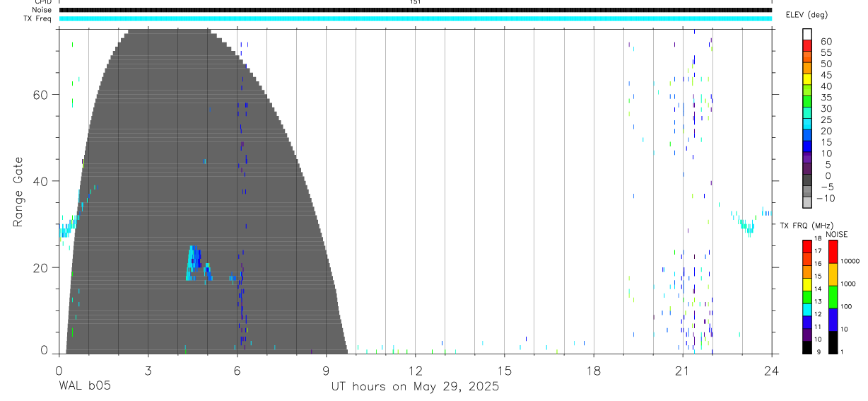Click the cyan echo cluster near 23 UT

coord(746,225)
